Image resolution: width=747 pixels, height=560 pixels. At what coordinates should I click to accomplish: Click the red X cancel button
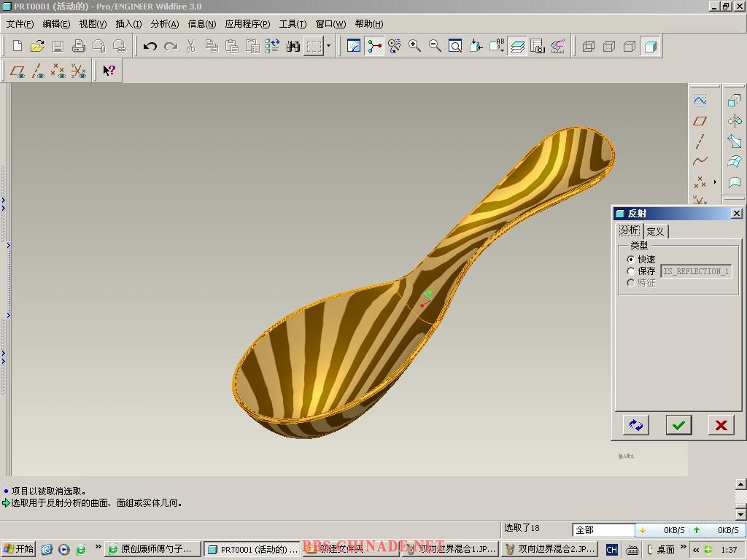721,425
